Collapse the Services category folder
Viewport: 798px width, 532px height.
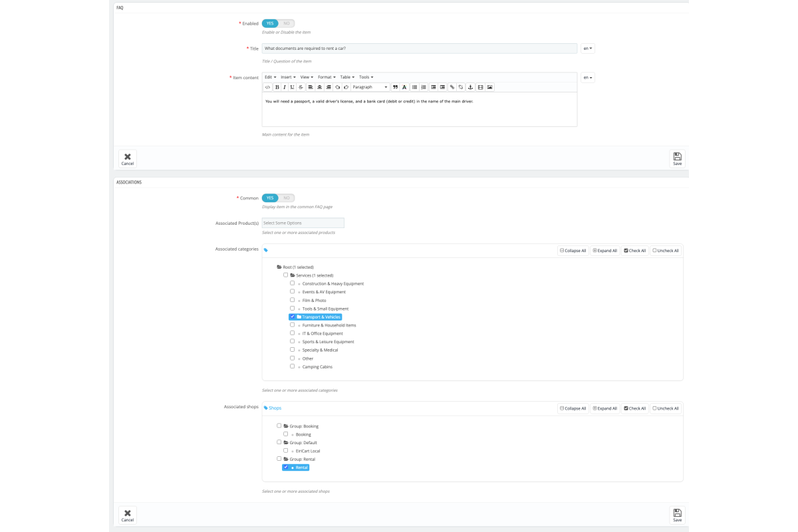pyautogui.click(x=293, y=275)
